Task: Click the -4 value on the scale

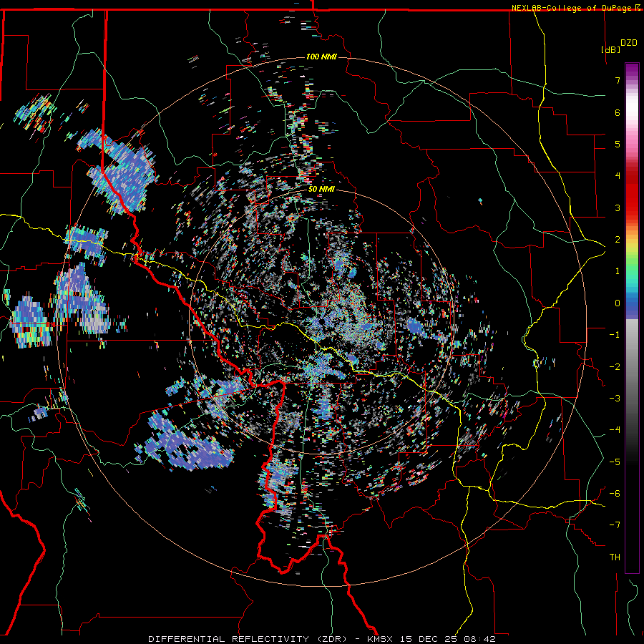Action: click(615, 430)
